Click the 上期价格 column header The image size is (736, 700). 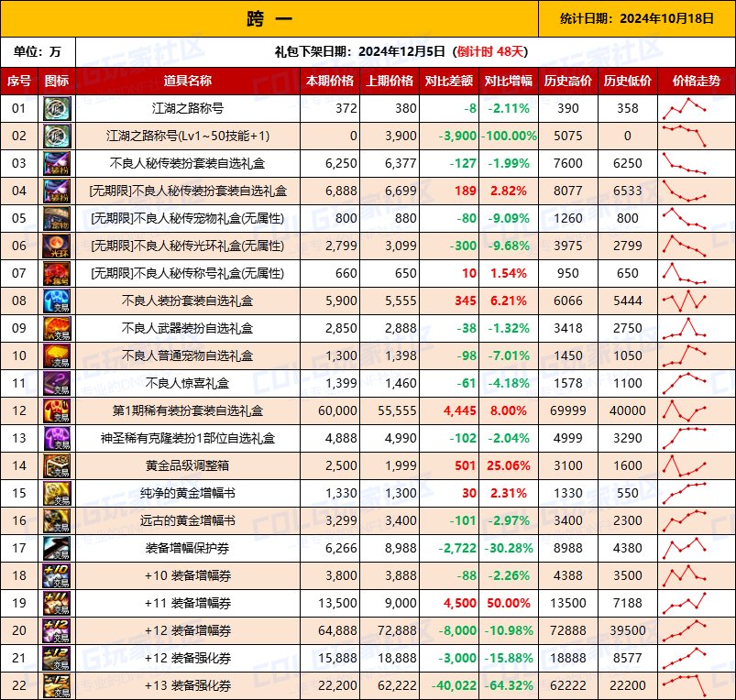coord(390,82)
